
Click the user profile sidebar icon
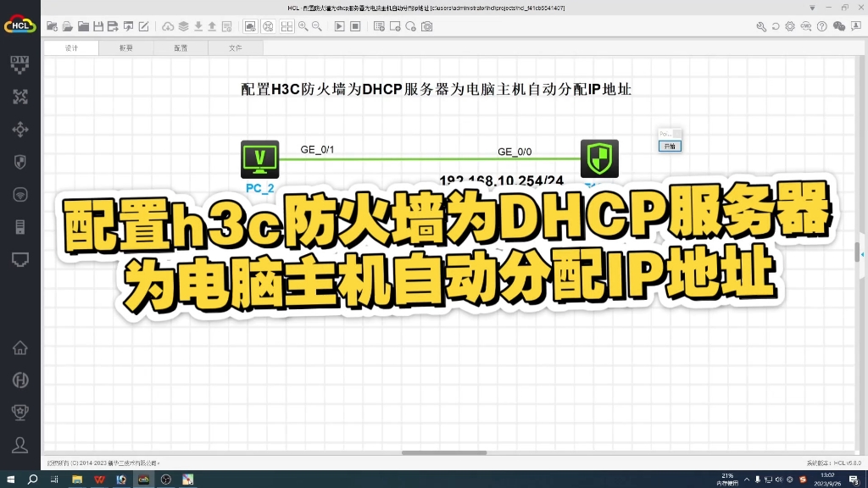pos(20,445)
